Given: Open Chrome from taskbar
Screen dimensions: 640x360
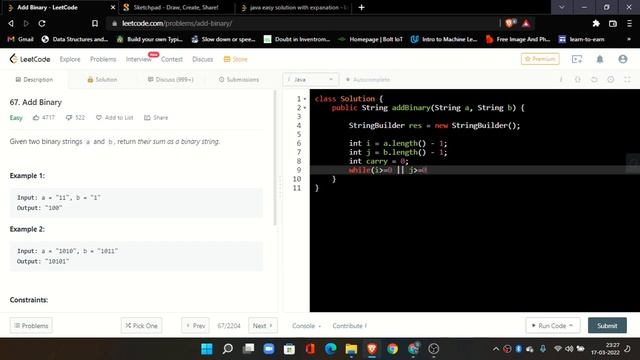Looking at the screenshot, I should (392, 349).
